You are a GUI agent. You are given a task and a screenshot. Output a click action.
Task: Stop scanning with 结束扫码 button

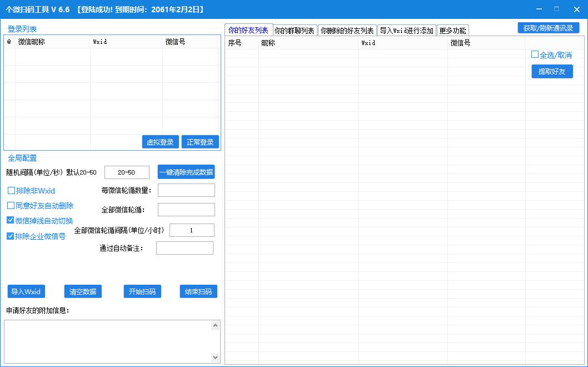pos(198,291)
